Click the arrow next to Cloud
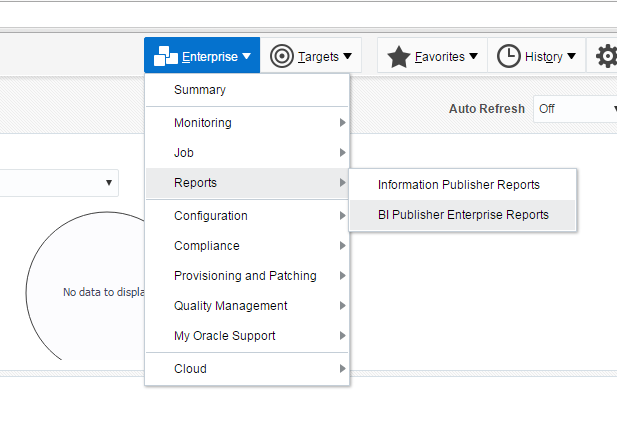Viewport: 617px width, 428px height. point(342,369)
